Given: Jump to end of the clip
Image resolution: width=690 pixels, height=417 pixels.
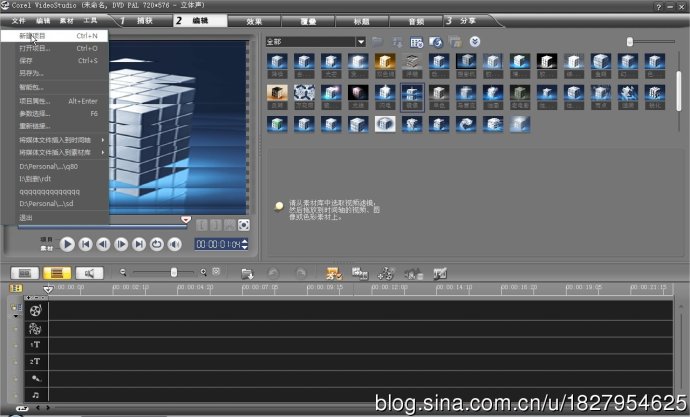Looking at the screenshot, I should click(139, 244).
